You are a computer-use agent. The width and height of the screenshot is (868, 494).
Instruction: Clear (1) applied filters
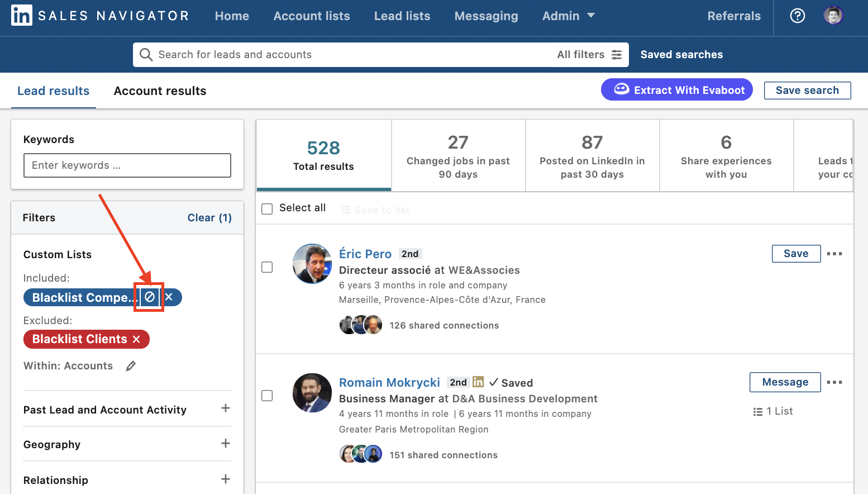[209, 217]
